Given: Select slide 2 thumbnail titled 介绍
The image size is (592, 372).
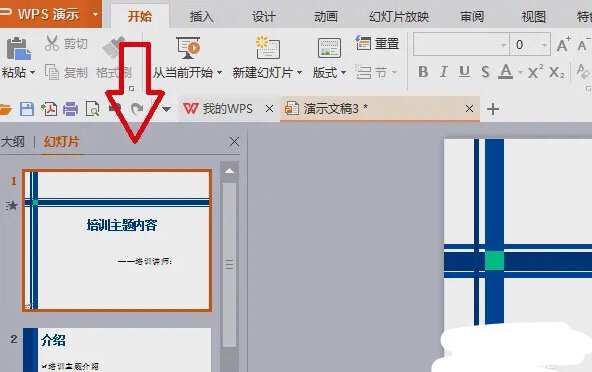Looking at the screenshot, I should tap(117, 350).
